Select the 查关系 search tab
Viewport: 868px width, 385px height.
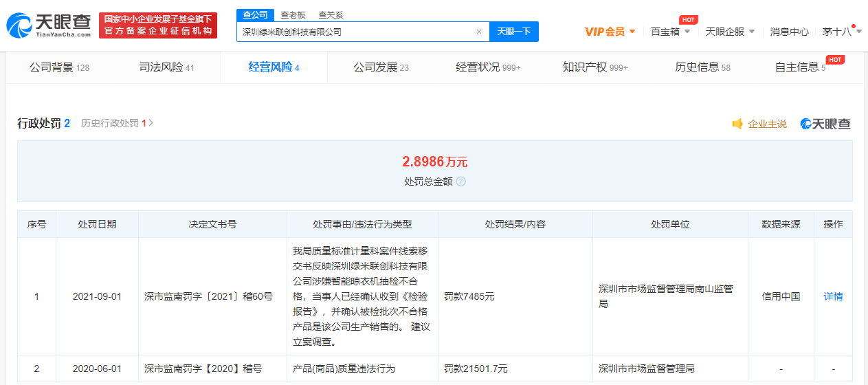(331, 14)
